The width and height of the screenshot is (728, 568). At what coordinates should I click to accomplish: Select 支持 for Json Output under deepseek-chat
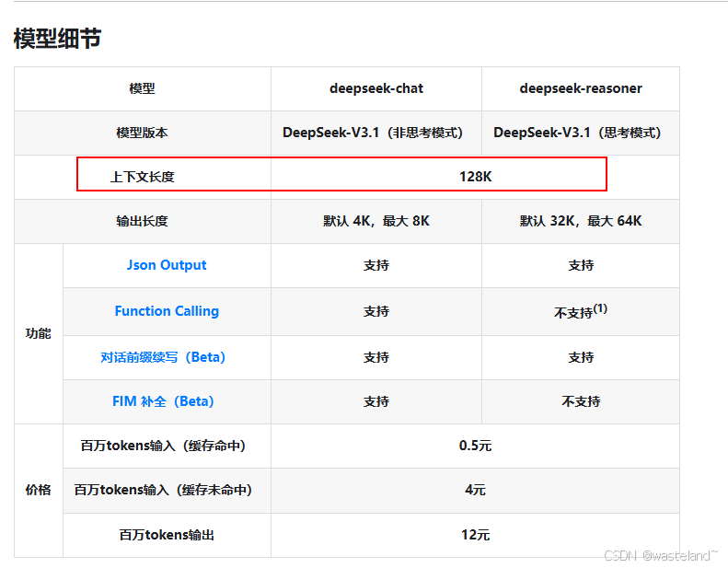(x=376, y=266)
